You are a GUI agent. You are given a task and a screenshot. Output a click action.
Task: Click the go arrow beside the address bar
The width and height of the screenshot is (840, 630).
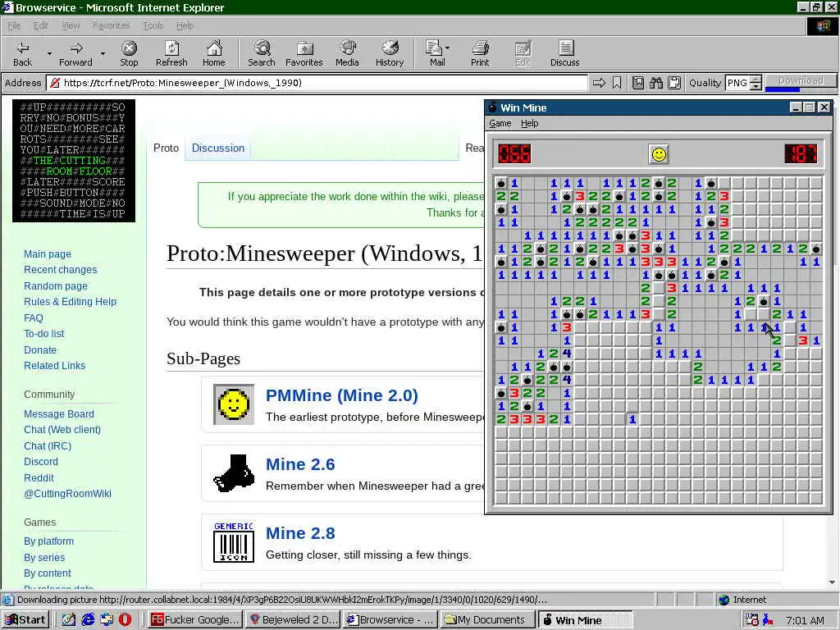pos(600,83)
